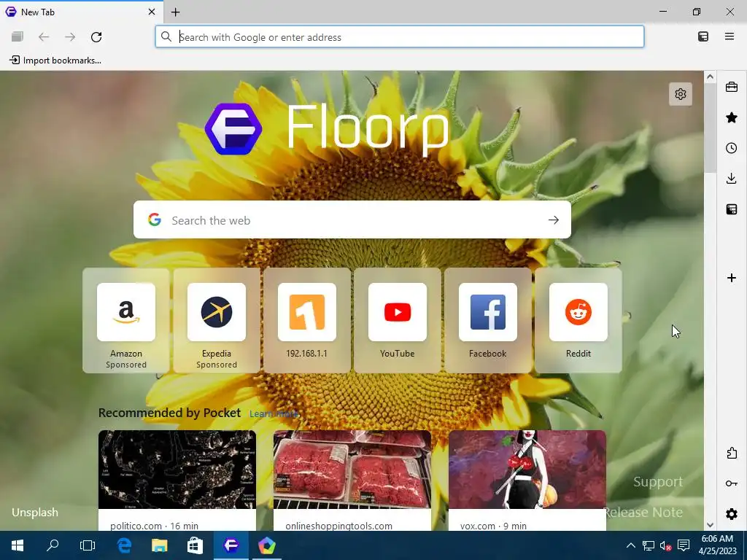Screen dimensions: 747x560
Task: Open the Reddit shortcut tile
Action: point(578,321)
